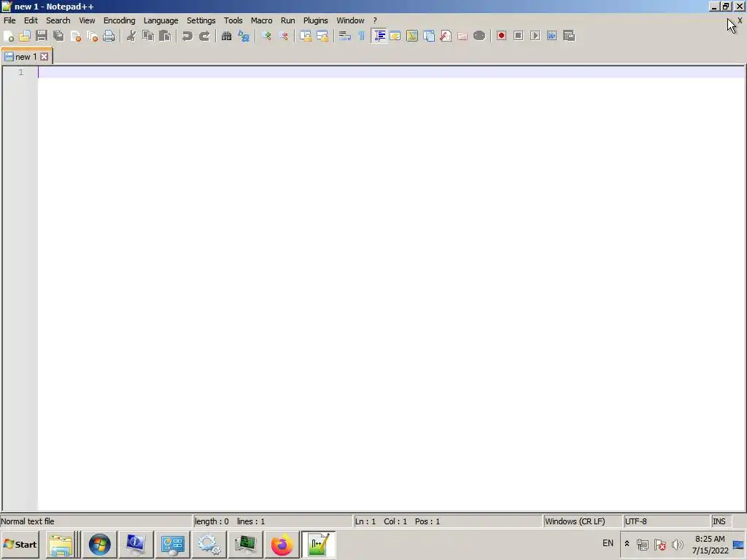This screenshot has height=560, width=747.
Task: Open the Folder as Workspace icon
Action: coord(462,36)
